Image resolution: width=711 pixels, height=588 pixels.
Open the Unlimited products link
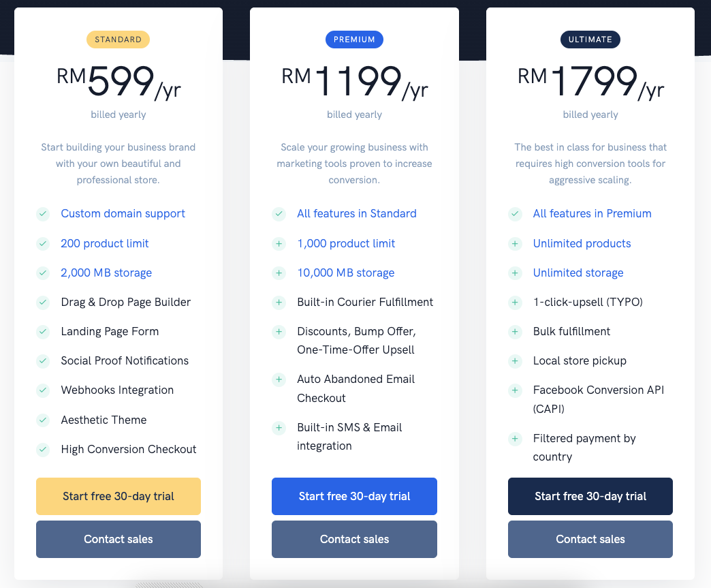pos(582,244)
